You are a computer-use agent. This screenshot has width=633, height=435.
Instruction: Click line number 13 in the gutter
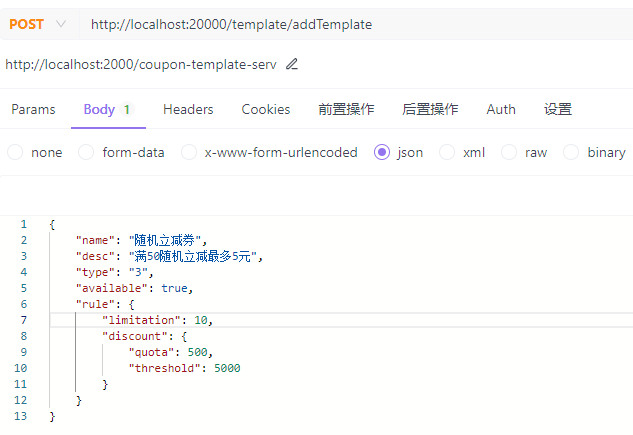(x=21, y=416)
